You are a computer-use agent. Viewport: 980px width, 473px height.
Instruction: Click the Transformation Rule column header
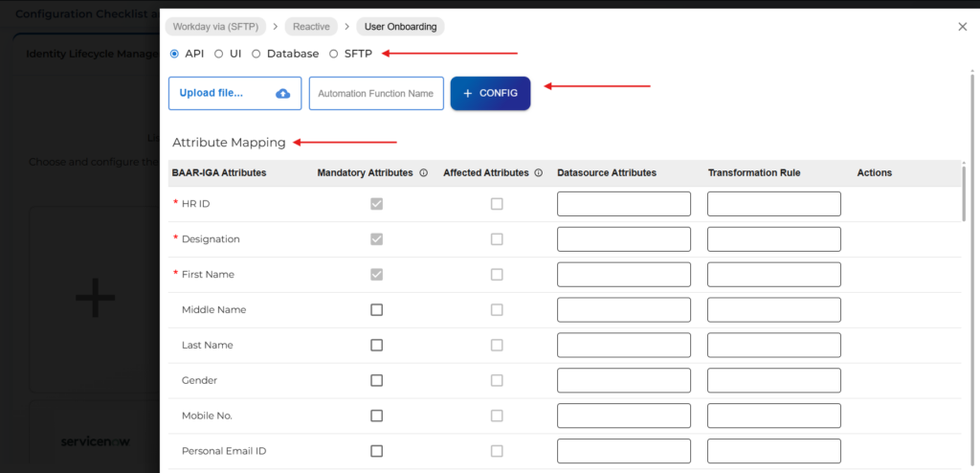click(x=754, y=173)
